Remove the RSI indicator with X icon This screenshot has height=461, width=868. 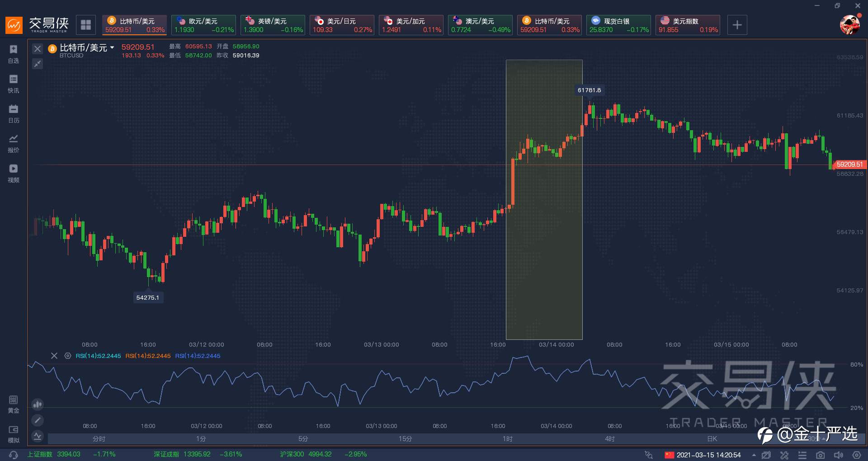tap(54, 356)
